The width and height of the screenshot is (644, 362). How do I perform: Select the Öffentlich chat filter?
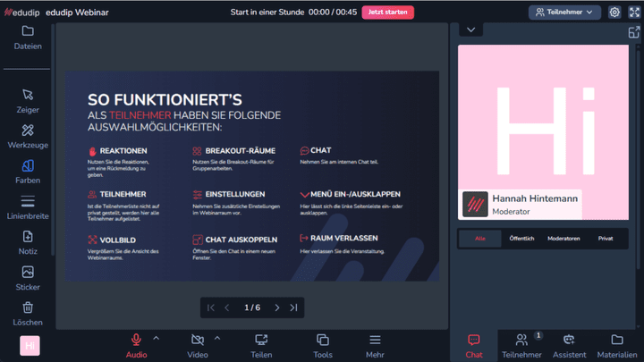(x=521, y=239)
